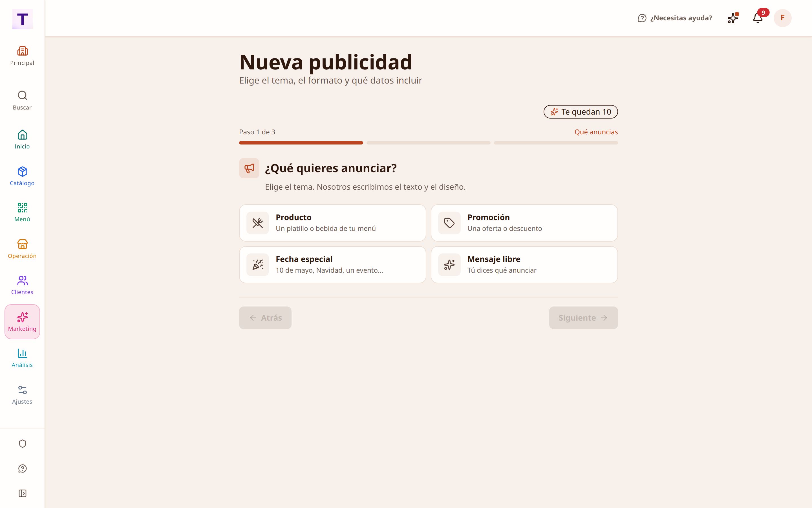Open the user avatar F menu
The width and height of the screenshot is (812, 508).
pos(782,18)
